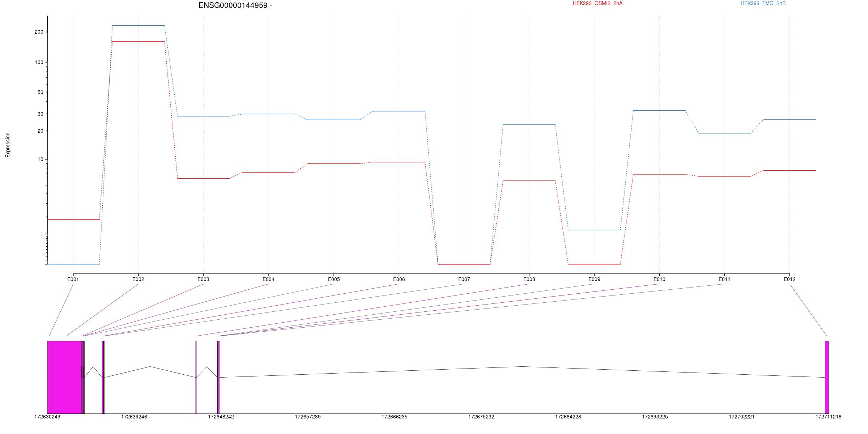Click genomic coordinate 172657239
Screen dimensions: 868x434
[x=308, y=417]
